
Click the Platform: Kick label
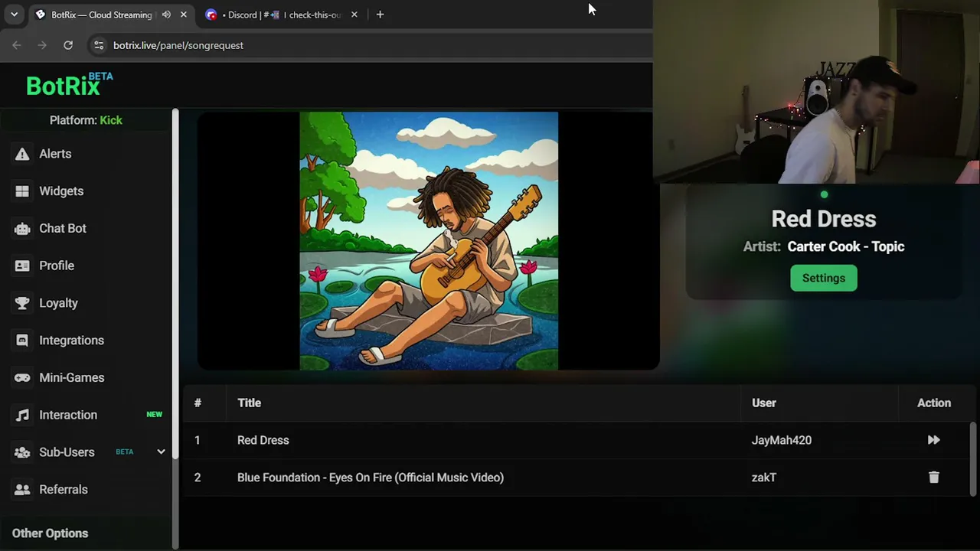86,120
